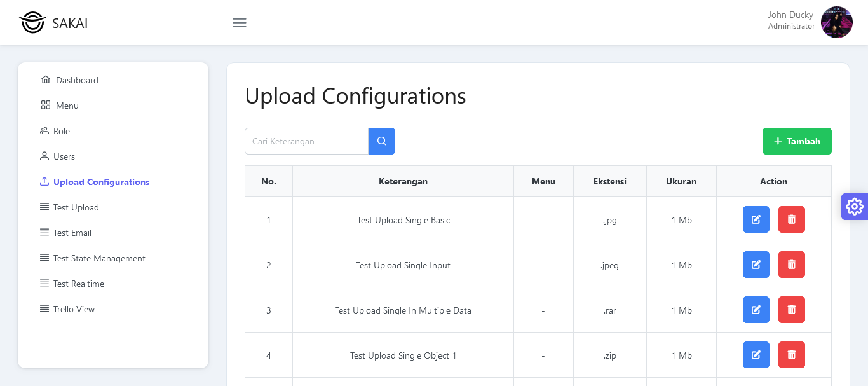Select the Test Upload Single Basic cell
This screenshot has width=868, height=386.
click(403, 220)
